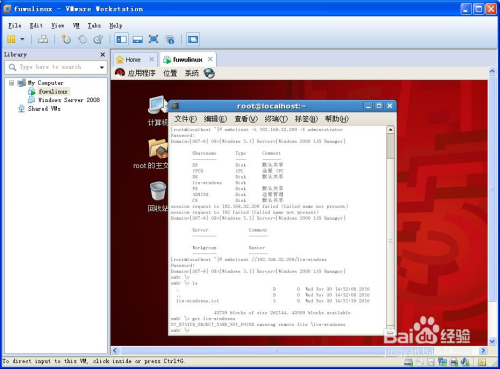This screenshot has width=500, height=369.
Task: Click the VM view scroll up arrow
Action: coord(492,71)
